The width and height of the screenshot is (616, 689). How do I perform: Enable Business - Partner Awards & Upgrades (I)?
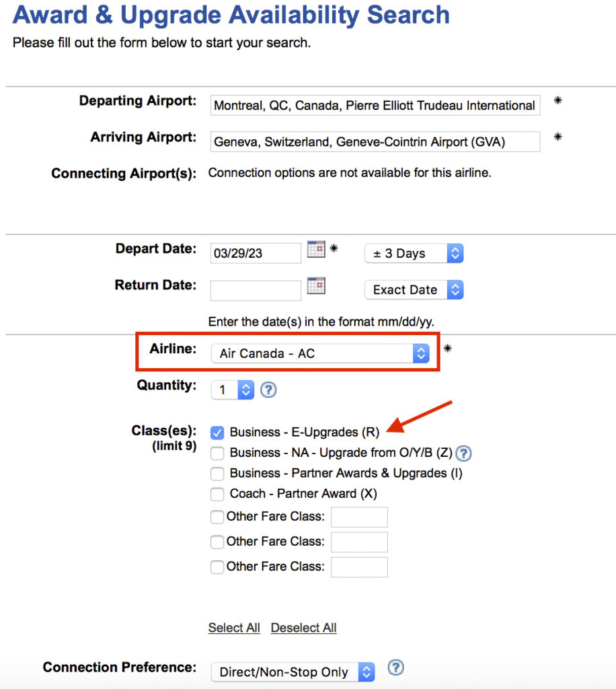pyautogui.click(x=217, y=473)
